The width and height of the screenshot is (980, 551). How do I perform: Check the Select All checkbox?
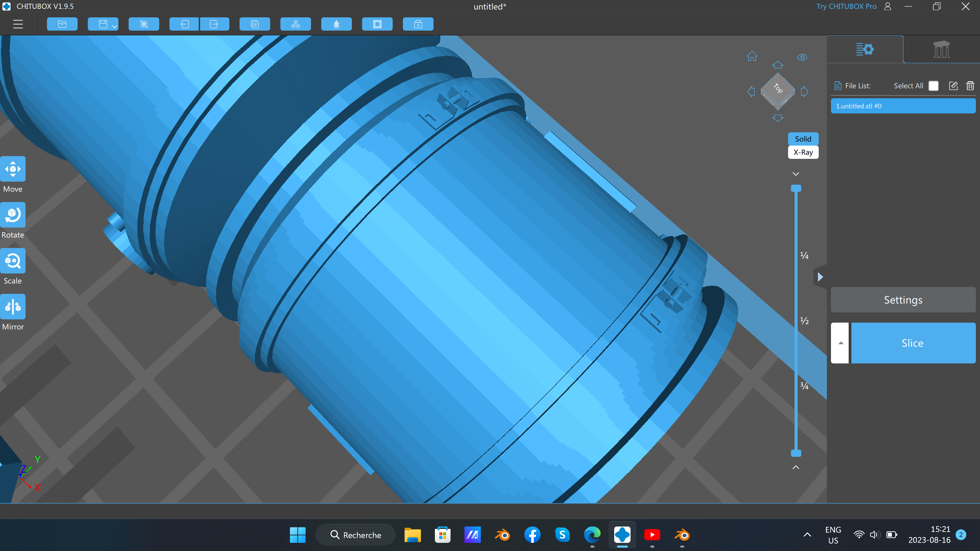[933, 86]
